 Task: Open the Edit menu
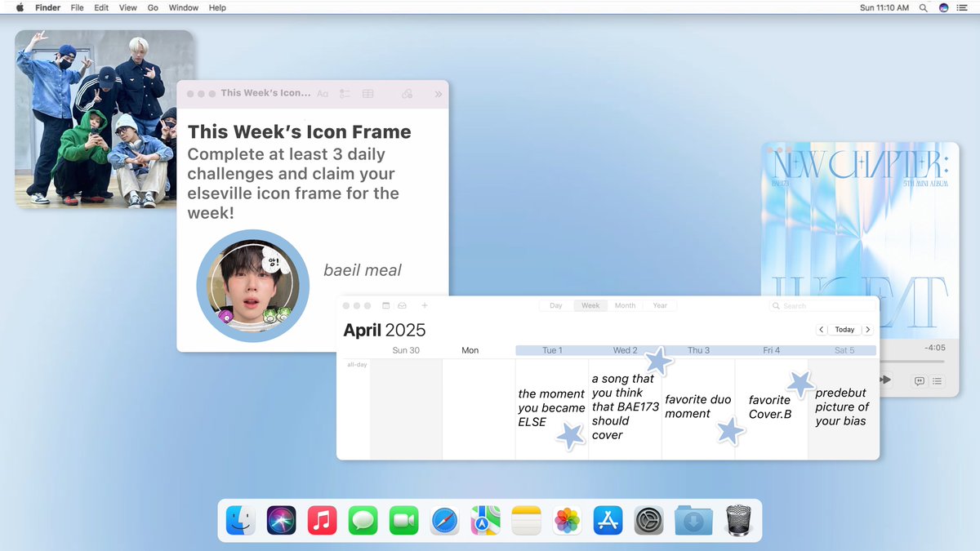tap(101, 7)
